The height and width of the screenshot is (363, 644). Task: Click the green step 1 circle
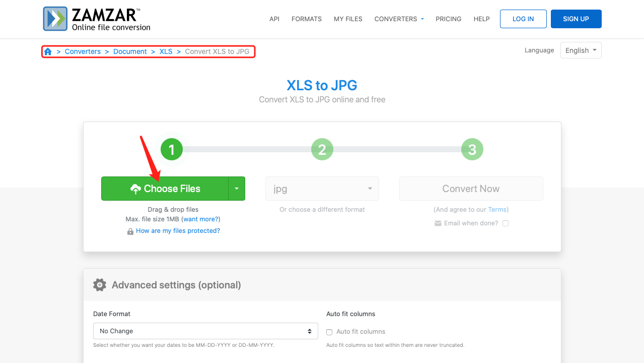tap(172, 149)
